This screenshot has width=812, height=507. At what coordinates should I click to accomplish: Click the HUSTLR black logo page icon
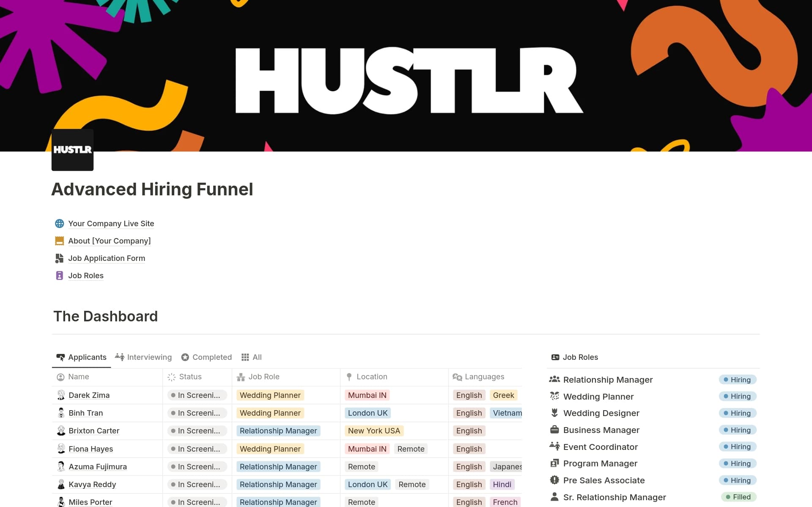coord(72,150)
